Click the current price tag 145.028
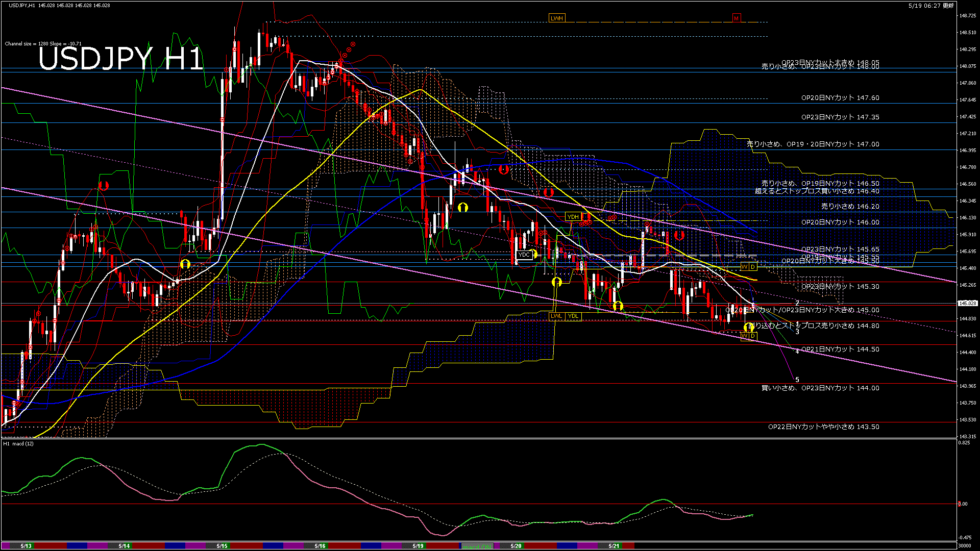The width and height of the screenshot is (980, 551). [x=967, y=303]
